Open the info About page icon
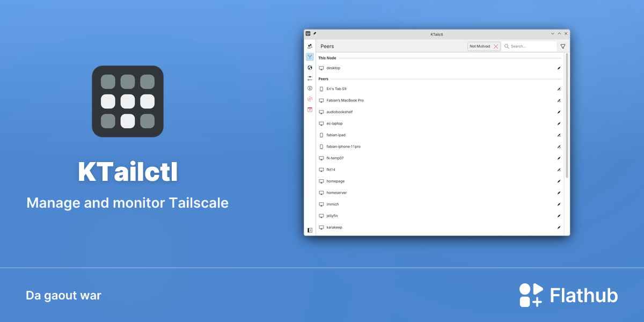 coord(310,88)
